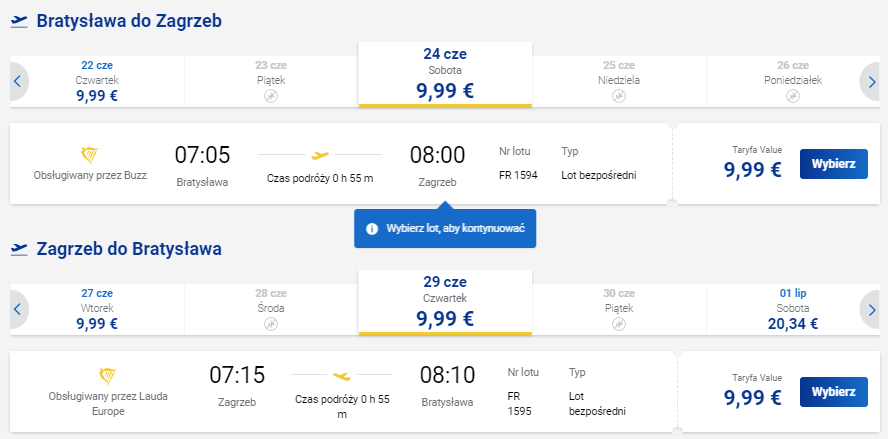Select the 24 cze Sobota date tab
Image resolution: width=888 pixels, height=439 pixels.
(445, 74)
